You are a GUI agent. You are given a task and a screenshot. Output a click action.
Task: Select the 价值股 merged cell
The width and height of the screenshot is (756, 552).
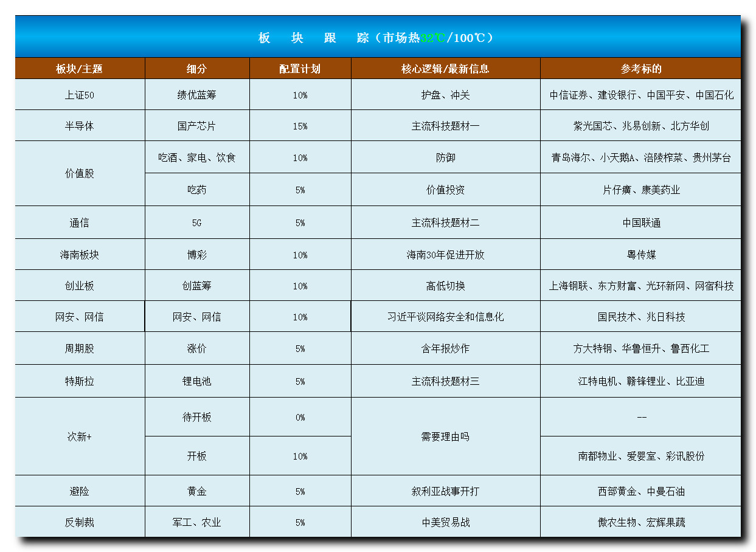[80, 173]
